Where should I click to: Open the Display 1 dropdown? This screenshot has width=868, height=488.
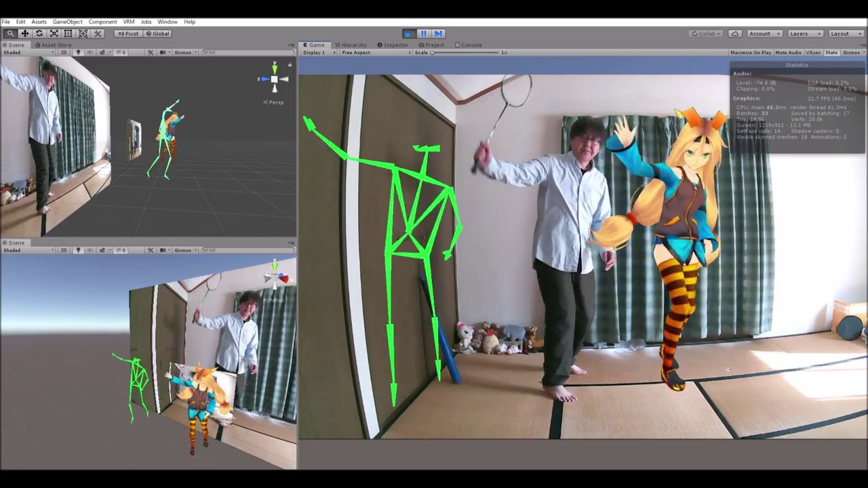point(317,52)
